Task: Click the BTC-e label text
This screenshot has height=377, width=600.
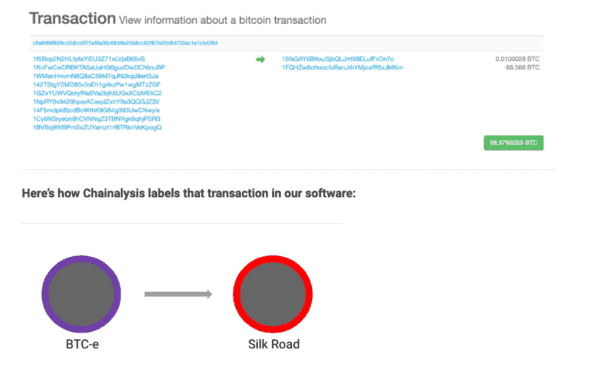Action: pos(82,344)
